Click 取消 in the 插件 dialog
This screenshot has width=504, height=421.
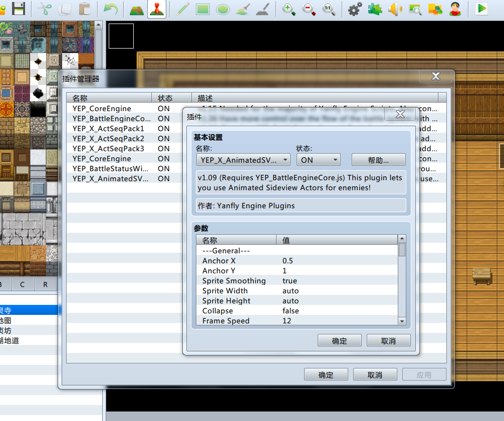tap(389, 340)
